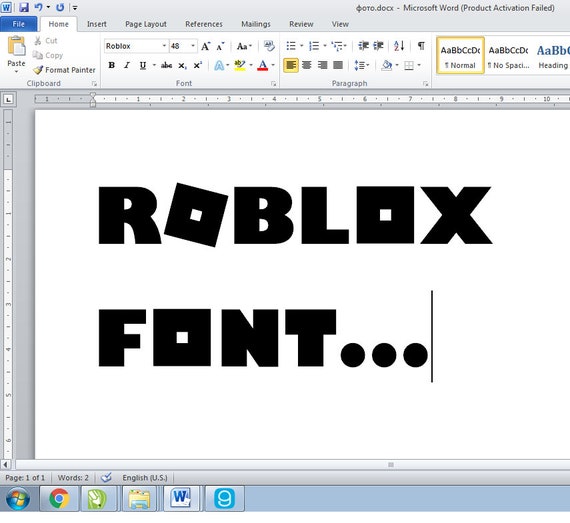Click the Paste clipboard icon
The width and height of the screenshot is (570, 523).
point(16,46)
